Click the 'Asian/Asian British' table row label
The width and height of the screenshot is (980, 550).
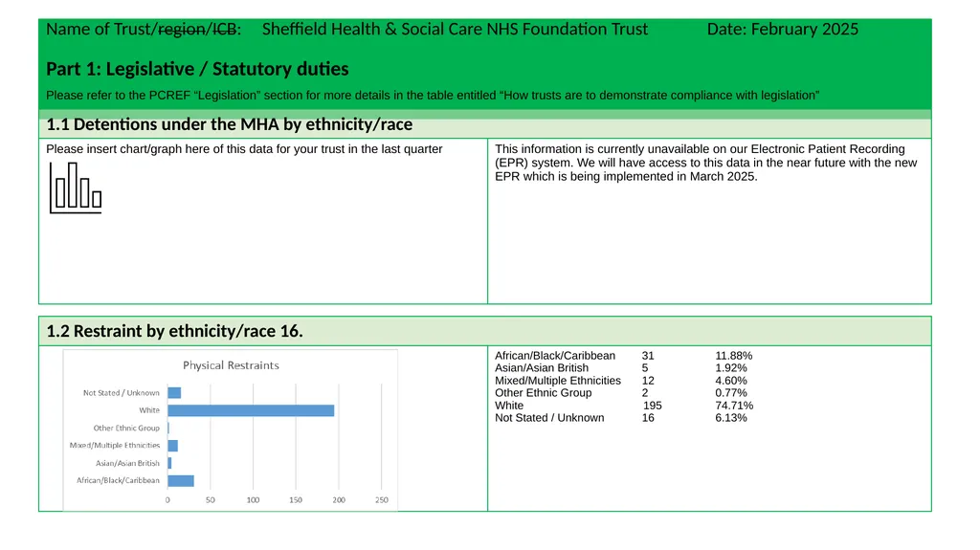point(542,368)
